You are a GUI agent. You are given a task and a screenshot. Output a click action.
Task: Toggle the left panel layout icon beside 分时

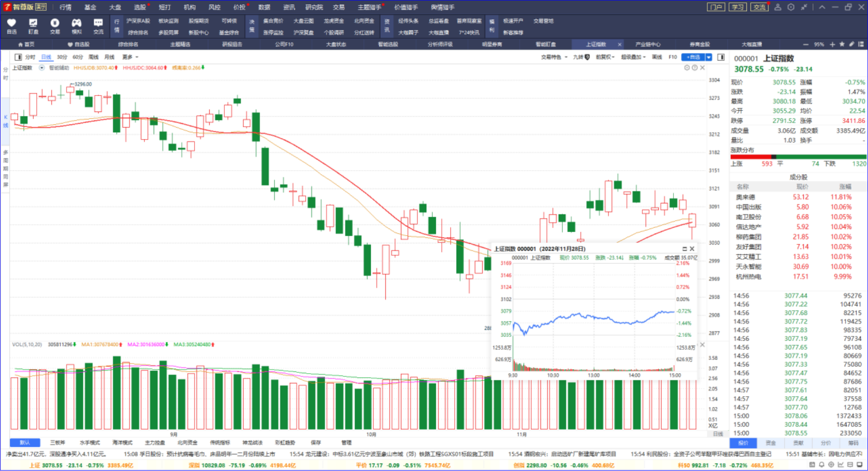[18, 57]
